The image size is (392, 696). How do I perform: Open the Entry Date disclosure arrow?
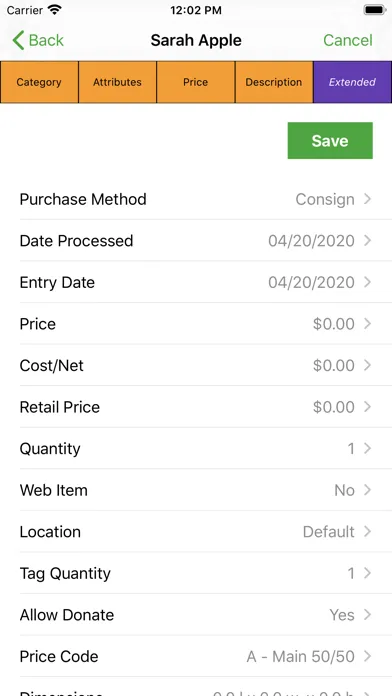[367, 282]
